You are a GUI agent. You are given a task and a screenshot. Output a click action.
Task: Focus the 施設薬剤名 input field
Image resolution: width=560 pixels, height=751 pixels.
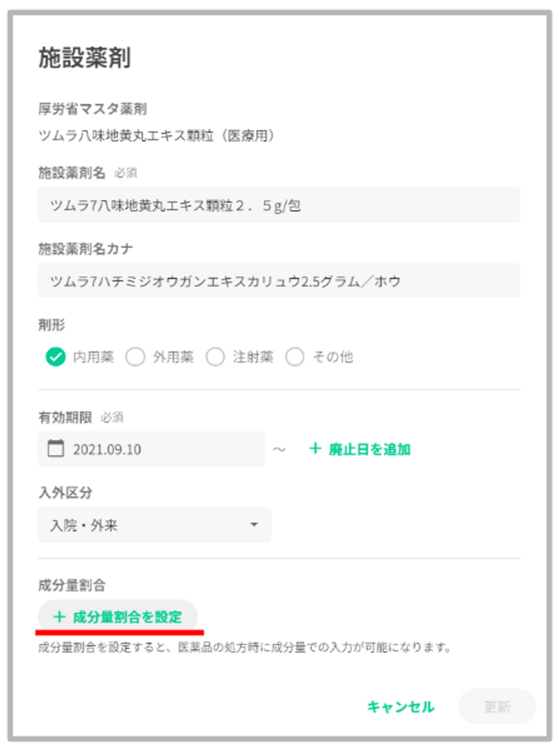click(279, 205)
